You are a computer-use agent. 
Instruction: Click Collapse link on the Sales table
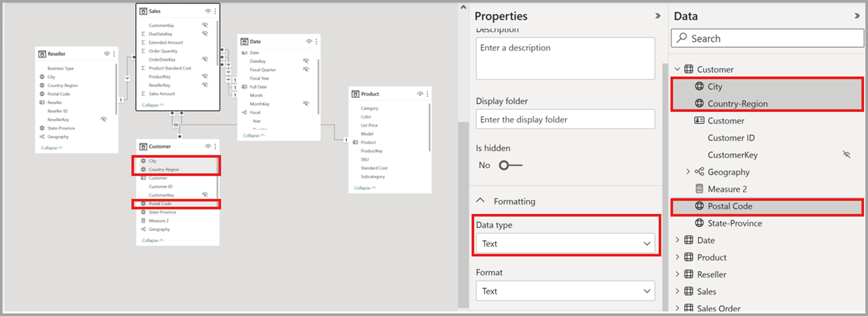pyautogui.click(x=153, y=104)
